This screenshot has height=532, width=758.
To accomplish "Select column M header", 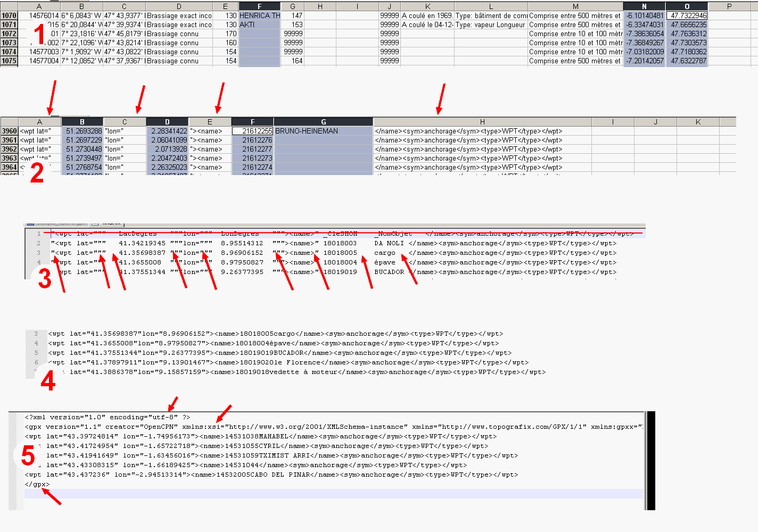I will point(575,6).
